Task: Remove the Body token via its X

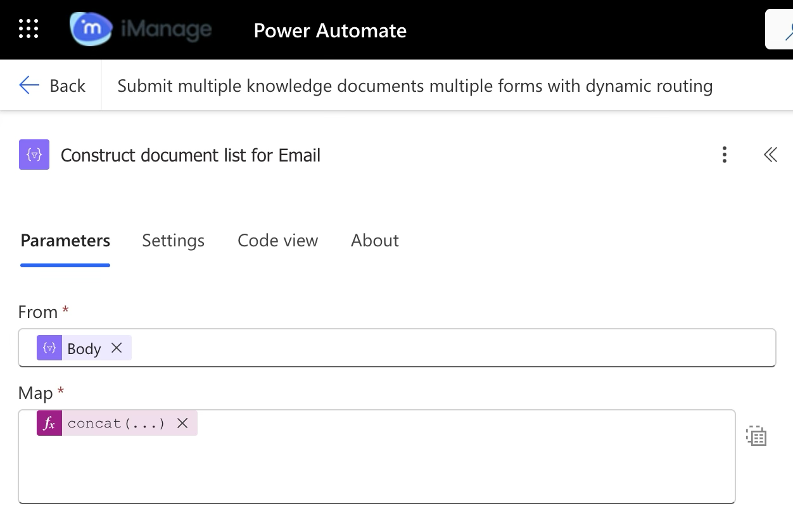Action: click(x=117, y=348)
